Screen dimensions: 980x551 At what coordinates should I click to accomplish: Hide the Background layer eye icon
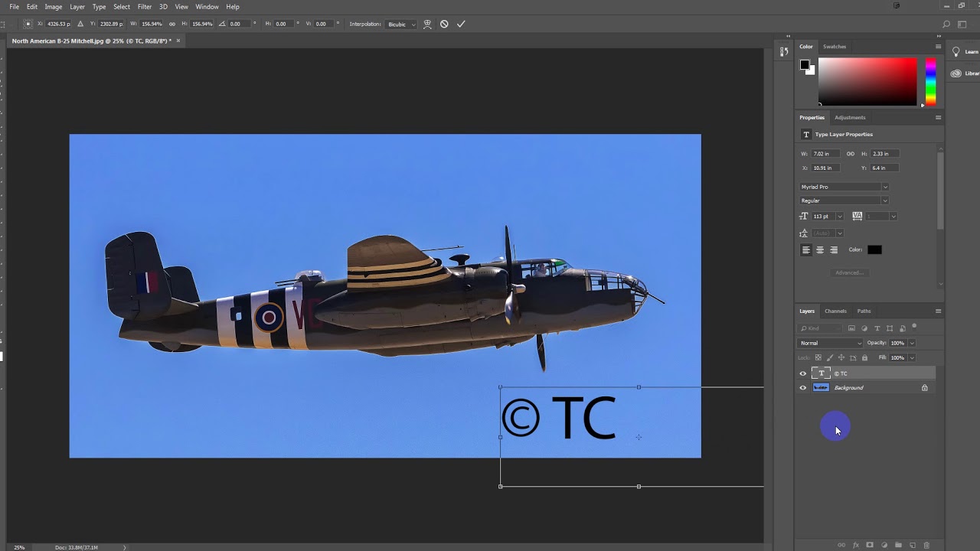click(803, 388)
